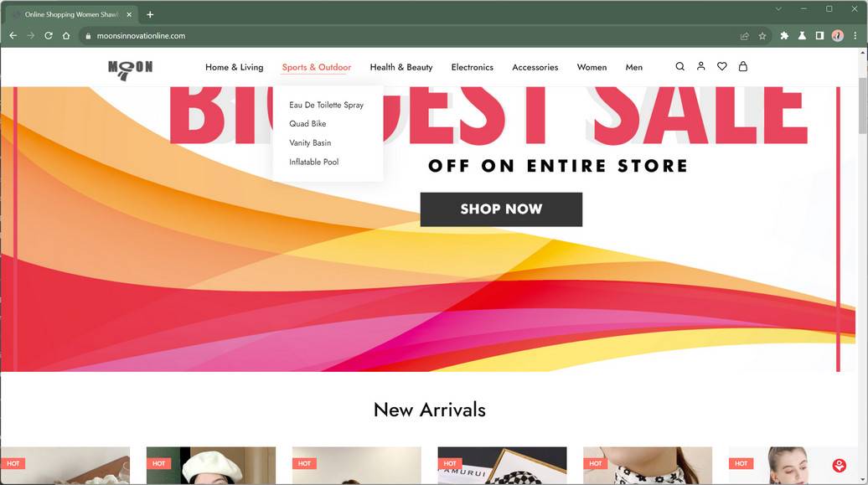Screen dimensions: 868x485
Task: Expand the Home & Living menu
Action: point(234,67)
